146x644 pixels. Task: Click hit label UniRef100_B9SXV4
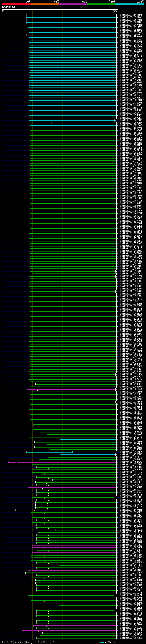point(131,42)
